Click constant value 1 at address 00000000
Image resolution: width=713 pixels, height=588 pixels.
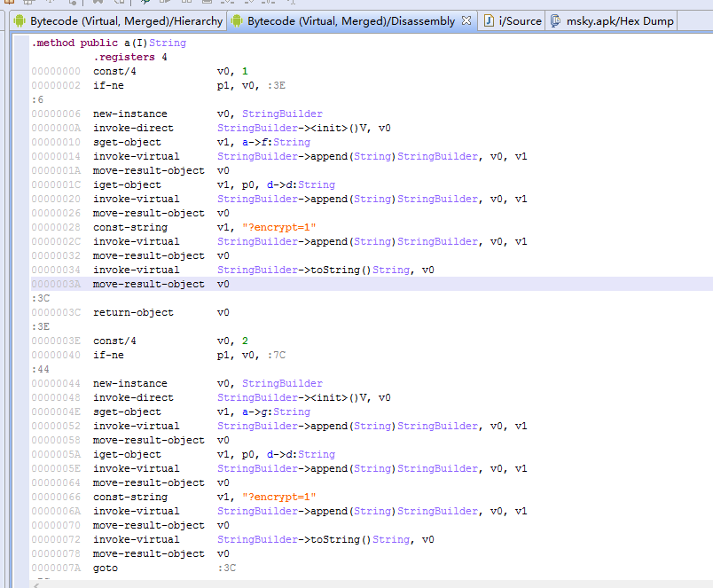click(245, 71)
